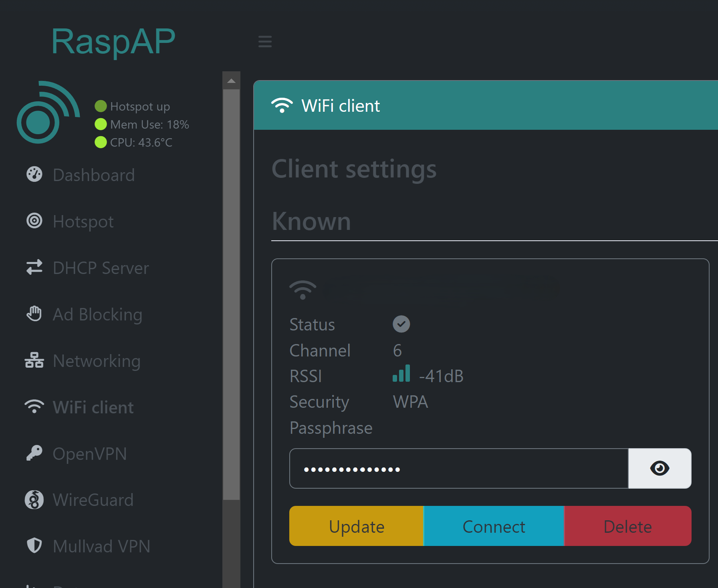Click the 'Mem Use: 18%' status text
The image size is (718, 588).
(x=150, y=125)
